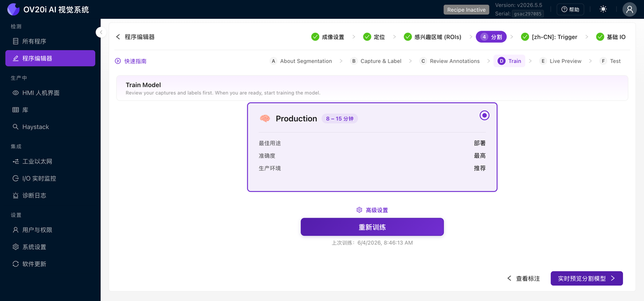Open 所有程序 in sidebar
Screen dimensions: 644x301
tap(50, 41)
